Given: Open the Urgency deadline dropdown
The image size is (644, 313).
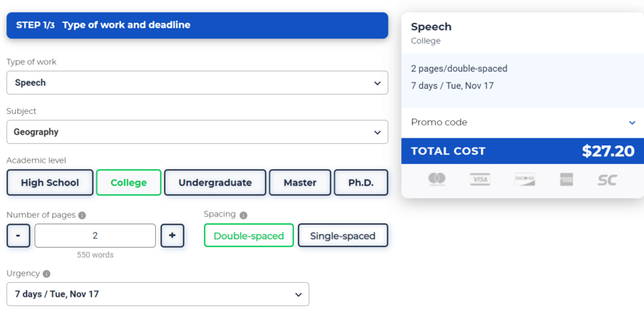Looking at the screenshot, I should pyautogui.click(x=157, y=294).
